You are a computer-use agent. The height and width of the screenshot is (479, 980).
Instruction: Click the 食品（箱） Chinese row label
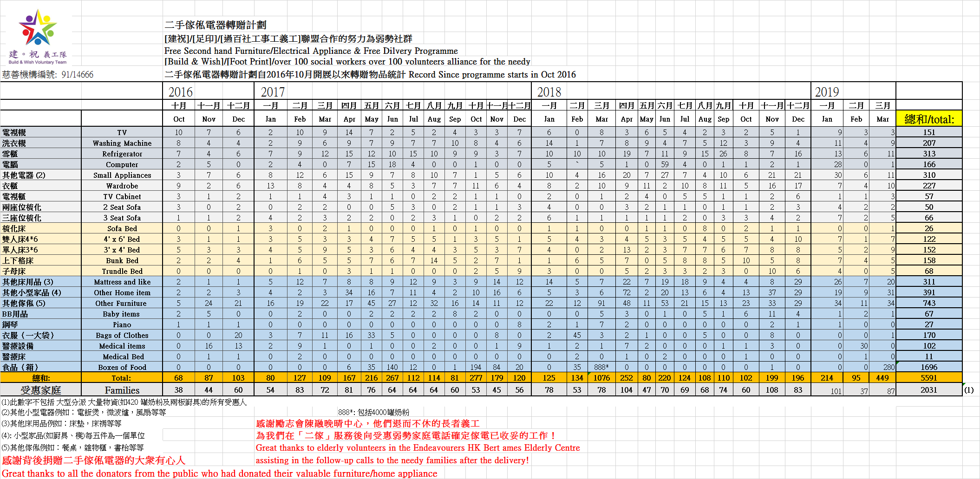[x=41, y=367]
